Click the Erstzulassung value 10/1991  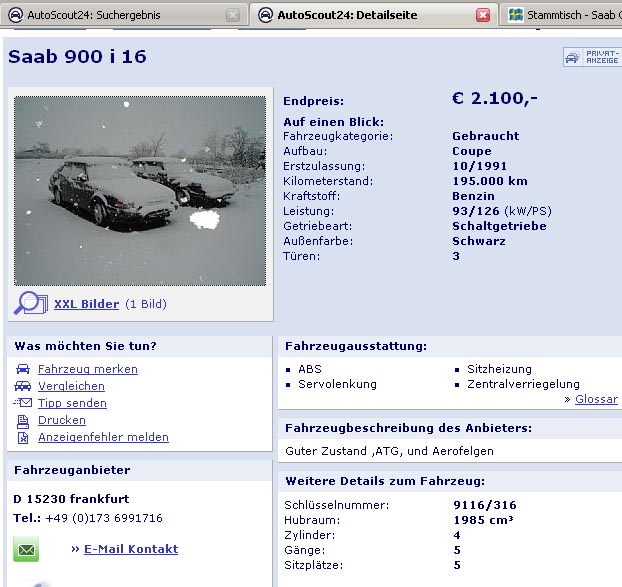[x=480, y=166]
